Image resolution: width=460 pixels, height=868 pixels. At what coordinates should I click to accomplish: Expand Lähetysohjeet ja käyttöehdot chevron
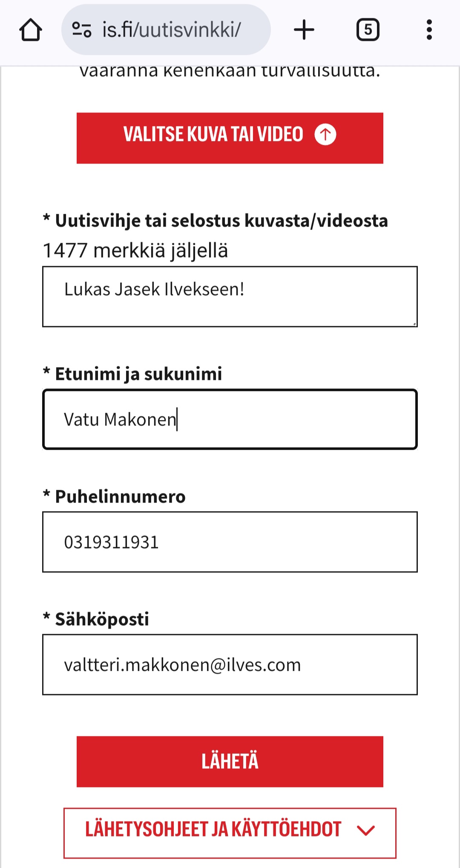pyautogui.click(x=366, y=830)
